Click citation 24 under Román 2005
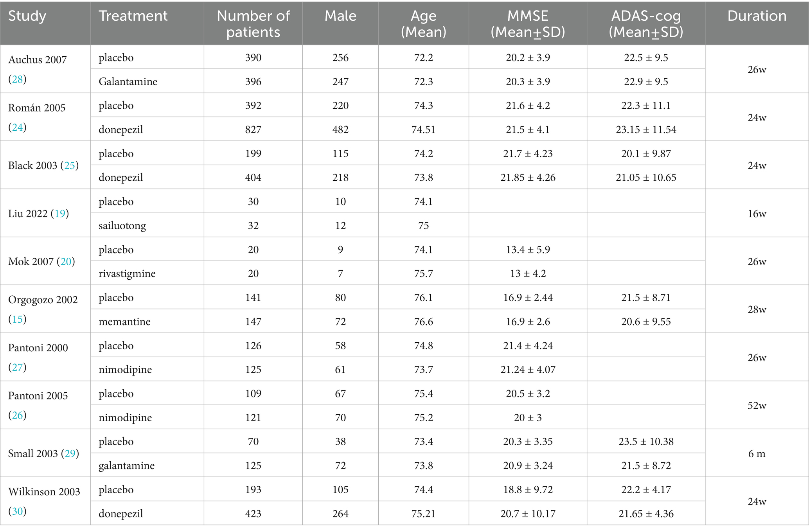The image size is (809, 532). click(x=17, y=128)
